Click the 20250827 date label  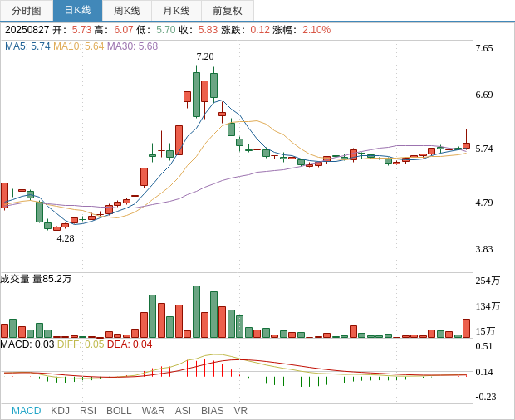[27, 30]
